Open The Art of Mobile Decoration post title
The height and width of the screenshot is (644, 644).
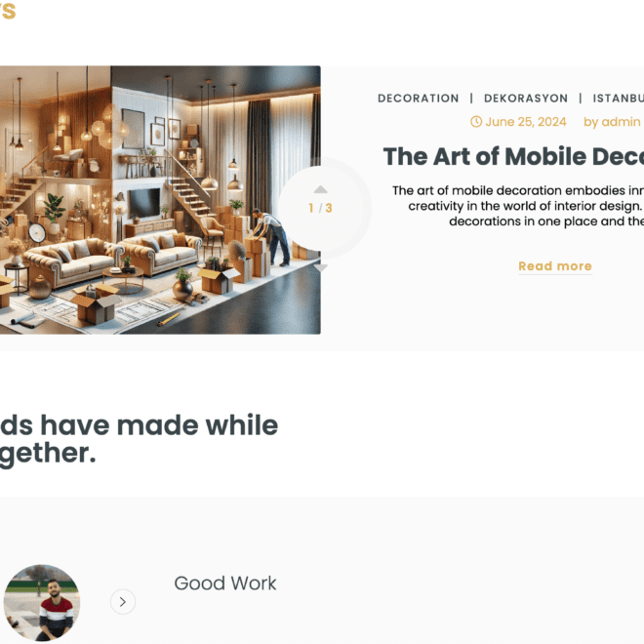(x=513, y=156)
